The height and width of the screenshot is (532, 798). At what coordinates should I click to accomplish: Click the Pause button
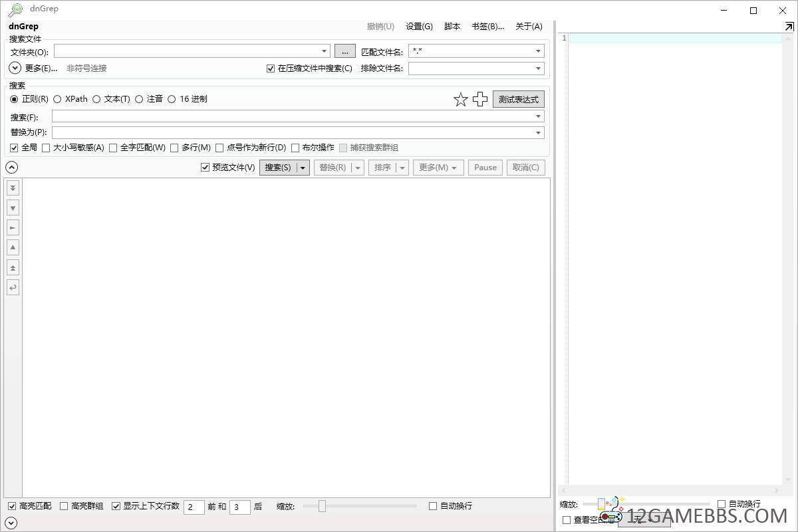(x=485, y=168)
